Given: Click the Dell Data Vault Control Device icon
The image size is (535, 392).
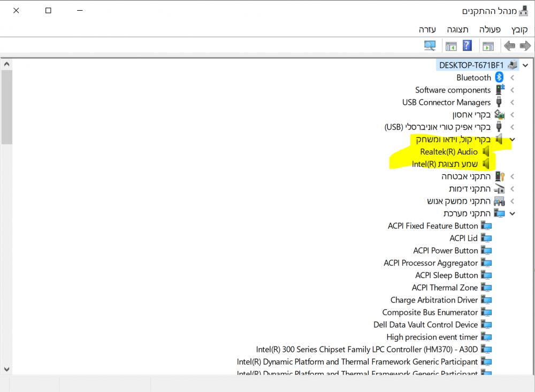Looking at the screenshot, I should tap(486, 325).
